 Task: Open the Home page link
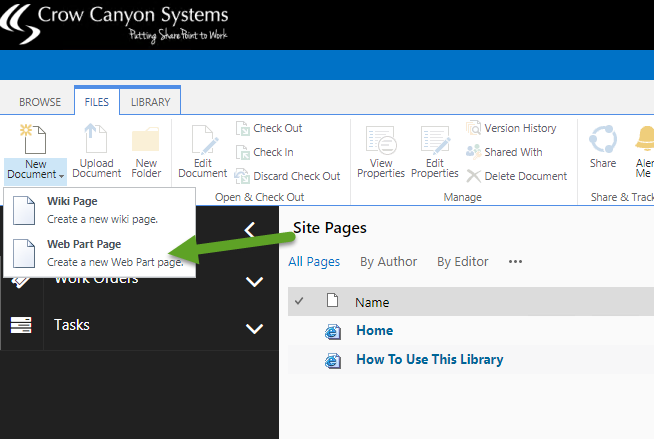click(374, 331)
